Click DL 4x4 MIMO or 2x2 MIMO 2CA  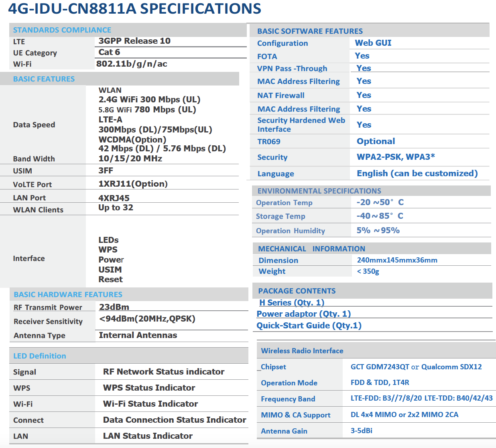(x=405, y=415)
